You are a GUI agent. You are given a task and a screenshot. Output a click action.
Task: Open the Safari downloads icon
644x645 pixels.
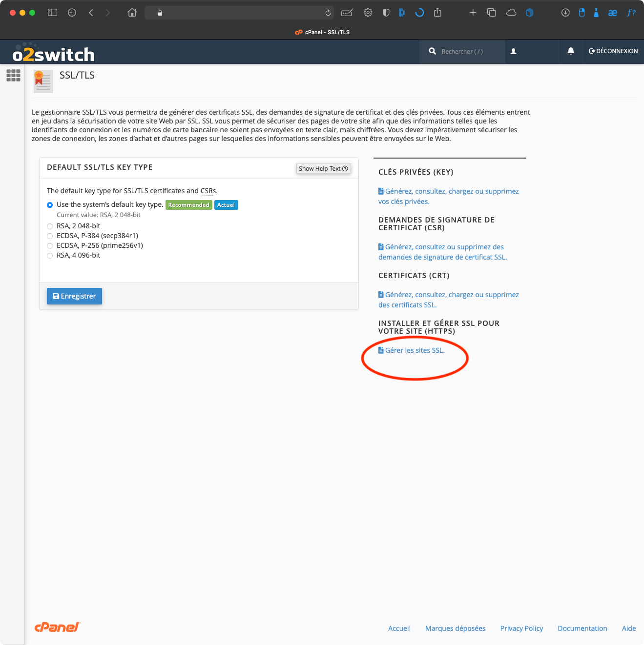pos(565,13)
